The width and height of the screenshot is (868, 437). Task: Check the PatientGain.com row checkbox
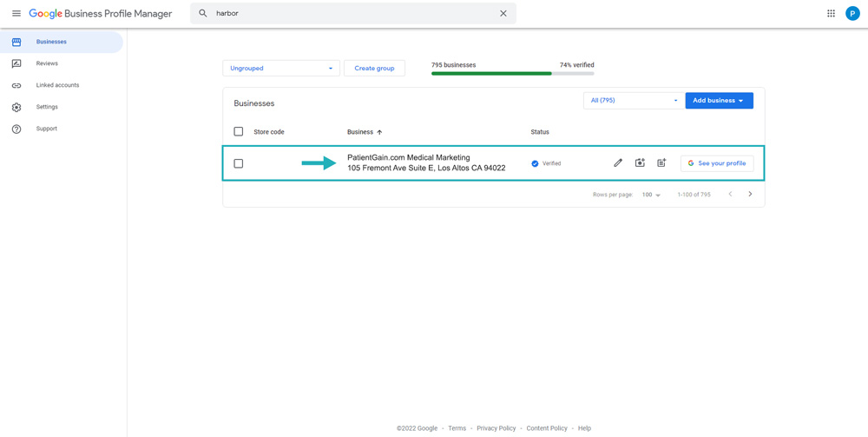[239, 163]
